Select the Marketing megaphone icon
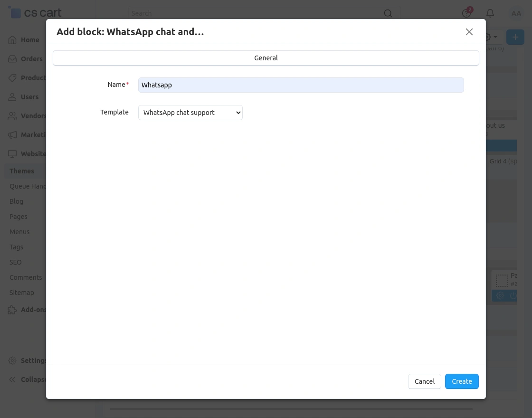The height and width of the screenshot is (418, 532). pos(12,135)
